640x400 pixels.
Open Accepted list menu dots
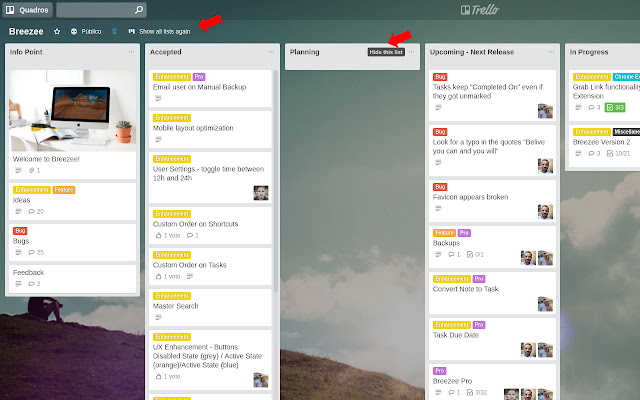pos(271,52)
